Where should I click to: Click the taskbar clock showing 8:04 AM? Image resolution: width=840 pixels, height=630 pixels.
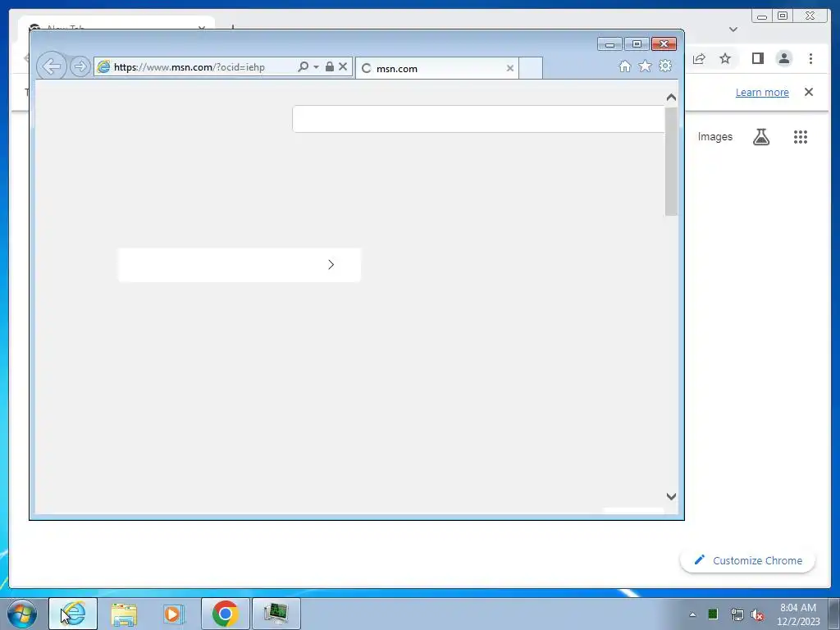click(x=798, y=614)
